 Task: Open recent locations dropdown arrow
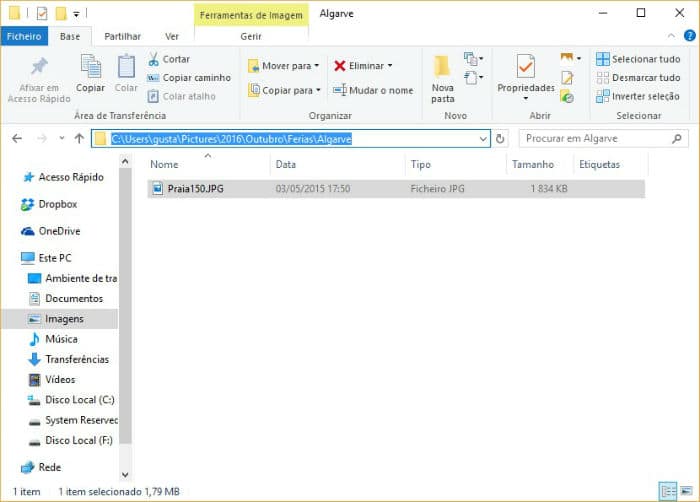pyautogui.click(x=62, y=138)
